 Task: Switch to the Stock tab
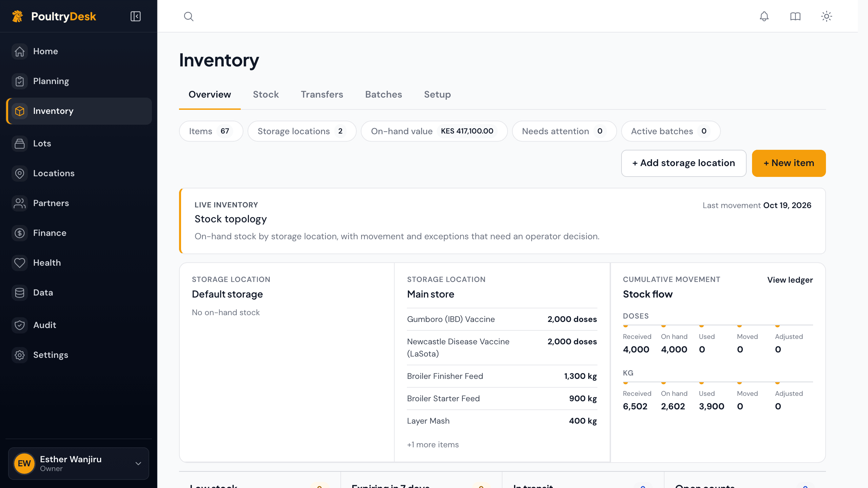(x=266, y=95)
